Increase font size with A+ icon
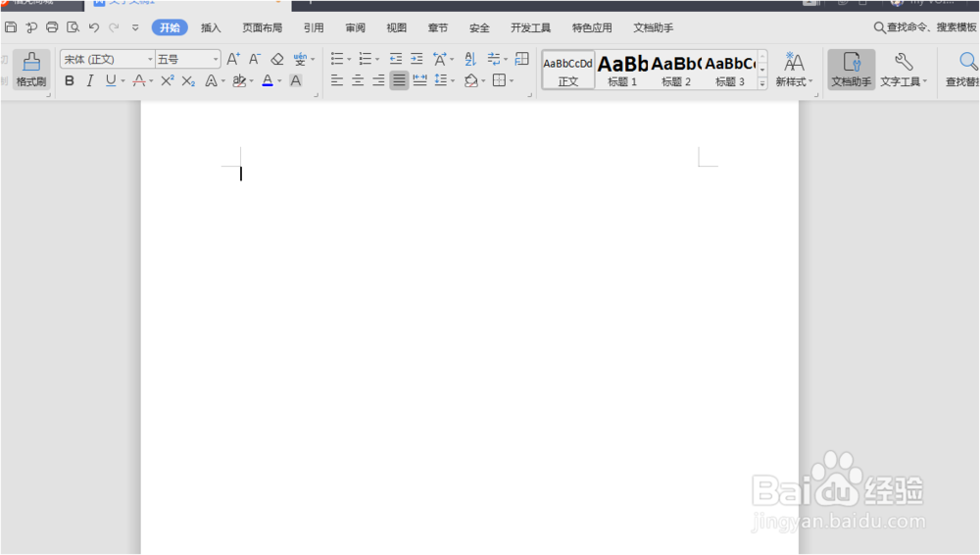980x555 pixels. pyautogui.click(x=233, y=59)
